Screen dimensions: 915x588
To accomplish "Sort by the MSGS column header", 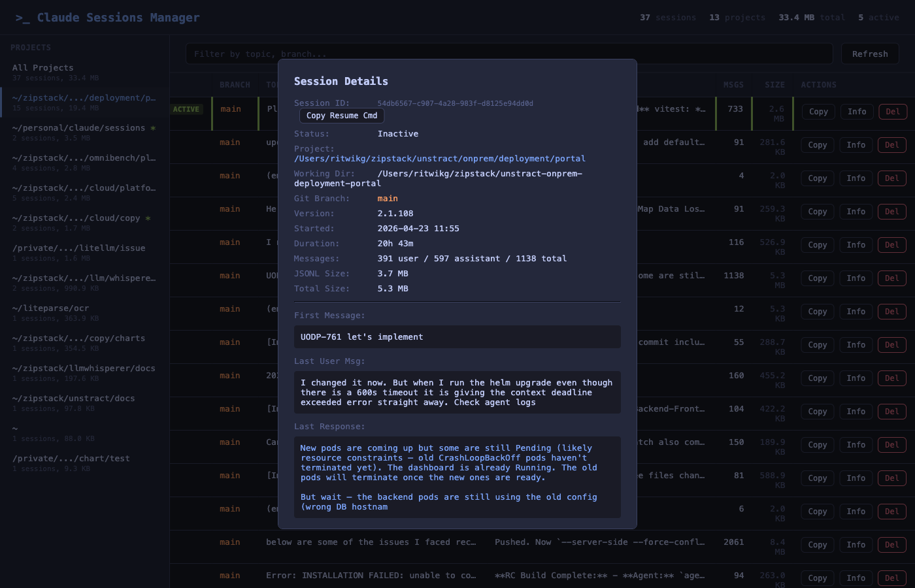I will tap(733, 85).
